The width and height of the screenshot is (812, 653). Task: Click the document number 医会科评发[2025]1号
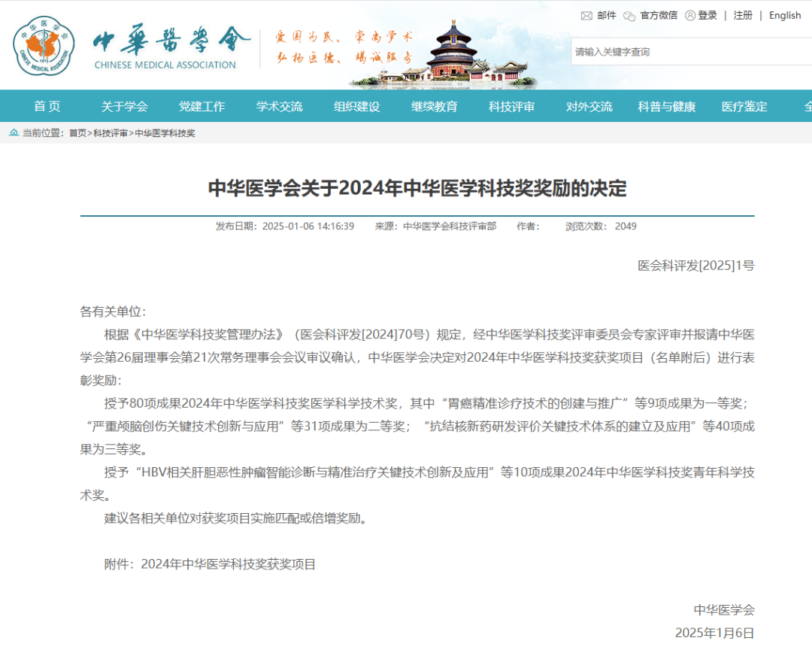coord(696,266)
